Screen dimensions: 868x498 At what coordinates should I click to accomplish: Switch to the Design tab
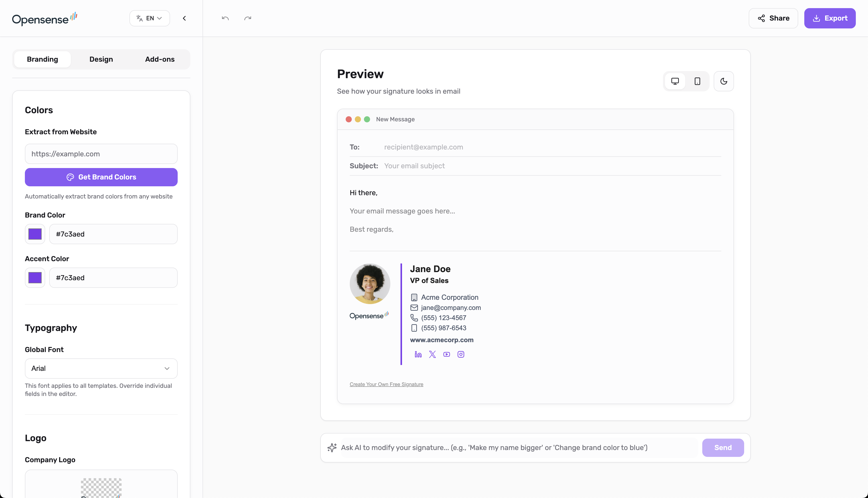coord(101,59)
